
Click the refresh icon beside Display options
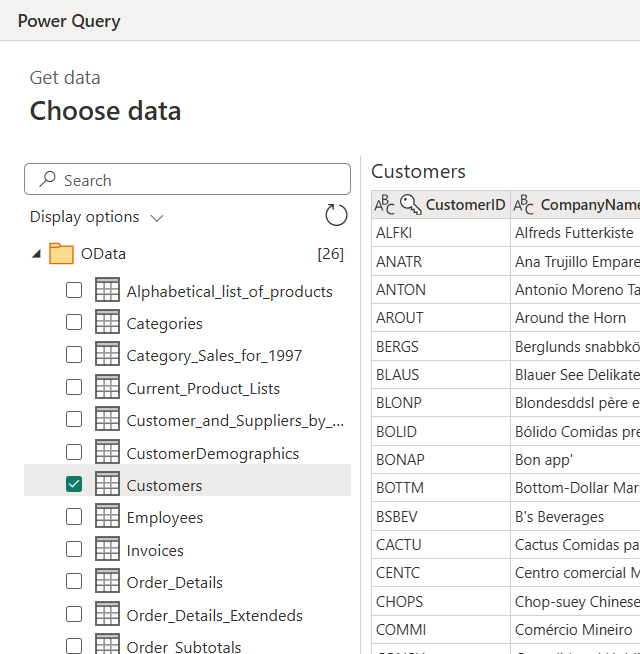(336, 216)
